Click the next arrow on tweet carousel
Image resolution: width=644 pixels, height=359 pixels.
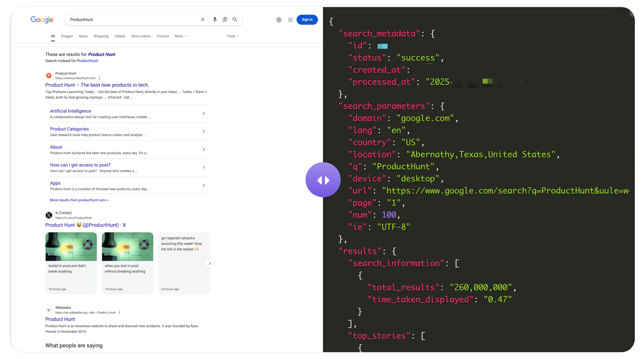pyautogui.click(x=210, y=264)
